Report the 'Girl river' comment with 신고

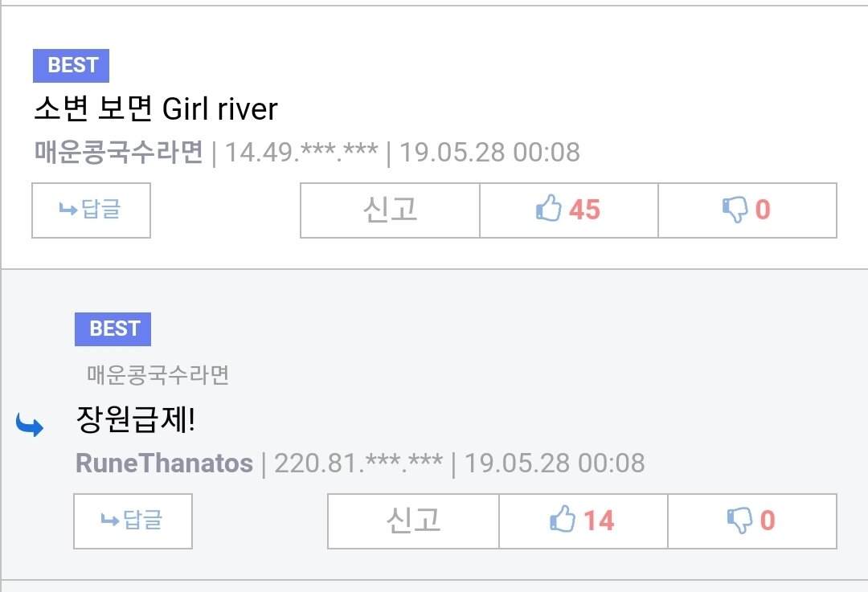390,210
